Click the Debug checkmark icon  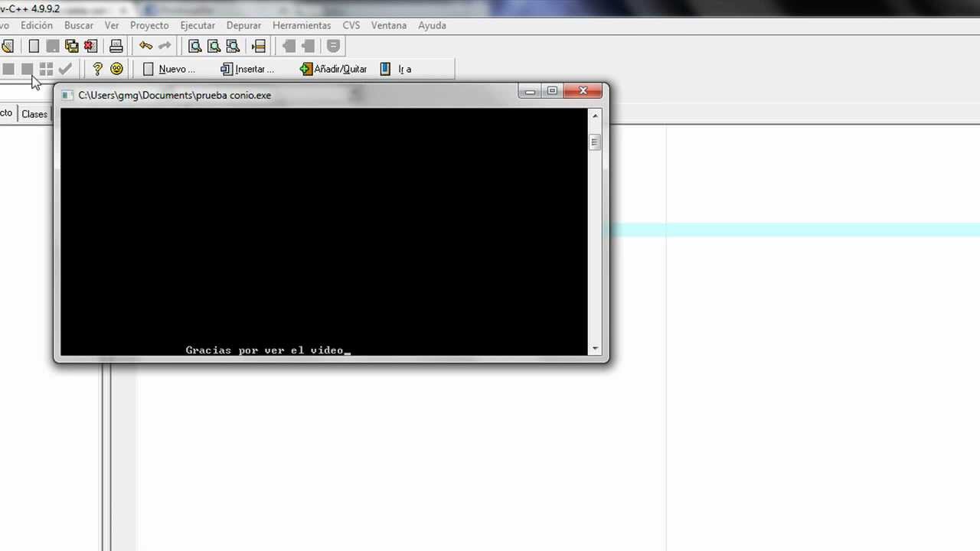[x=65, y=69]
